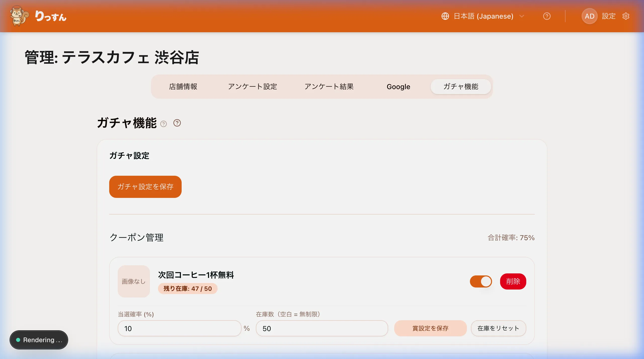
Task: Click the globe language icon
Action: (x=445, y=16)
